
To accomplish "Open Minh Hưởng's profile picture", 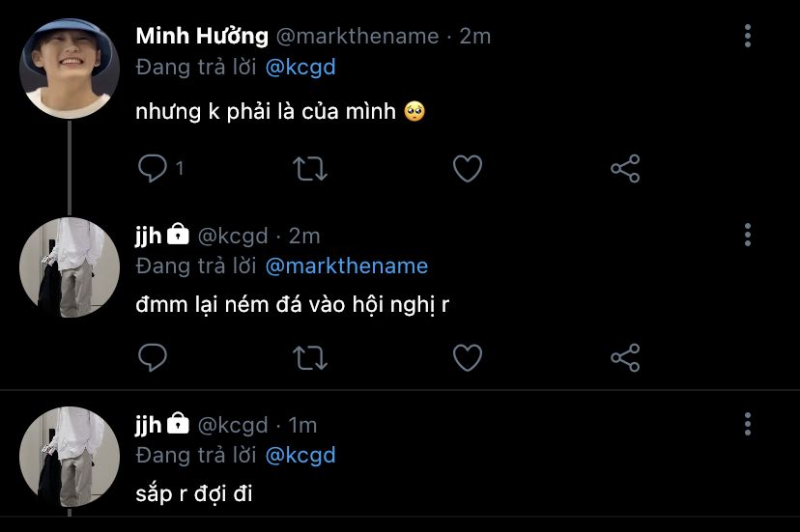I will (x=70, y=69).
